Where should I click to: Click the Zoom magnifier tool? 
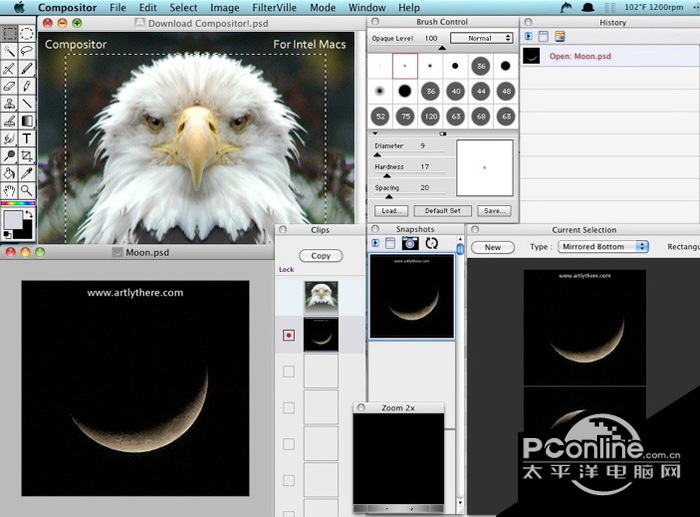point(27,190)
